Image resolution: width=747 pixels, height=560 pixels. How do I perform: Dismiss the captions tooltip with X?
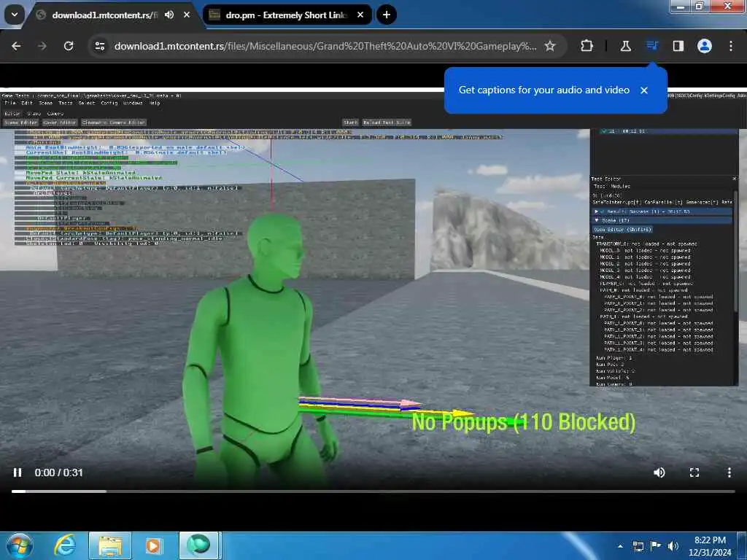(644, 90)
